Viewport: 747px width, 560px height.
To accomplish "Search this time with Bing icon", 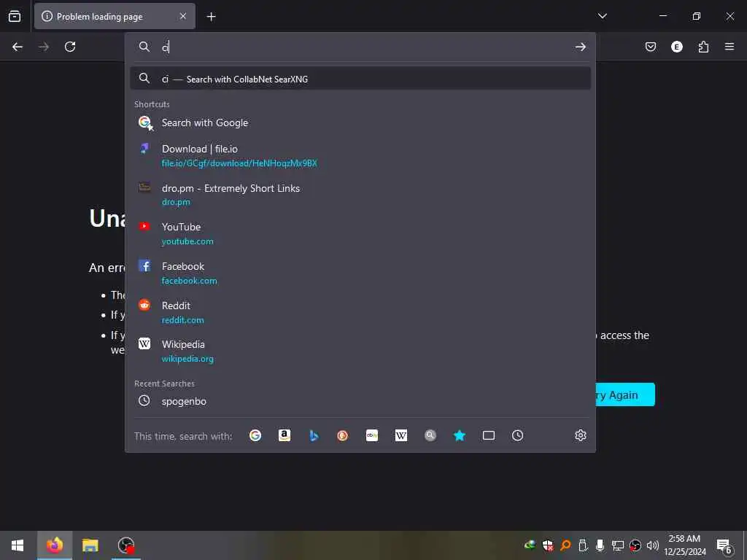I will pos(314,435).
